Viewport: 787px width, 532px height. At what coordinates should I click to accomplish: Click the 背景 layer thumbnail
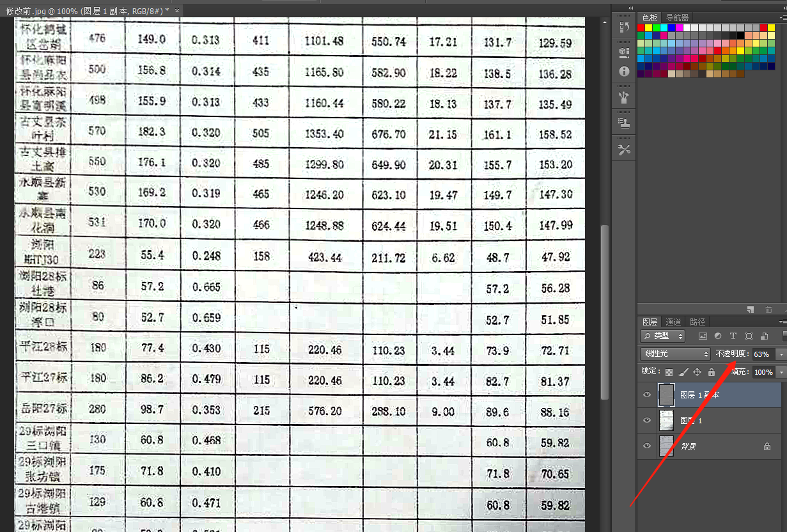coord(666,446)
